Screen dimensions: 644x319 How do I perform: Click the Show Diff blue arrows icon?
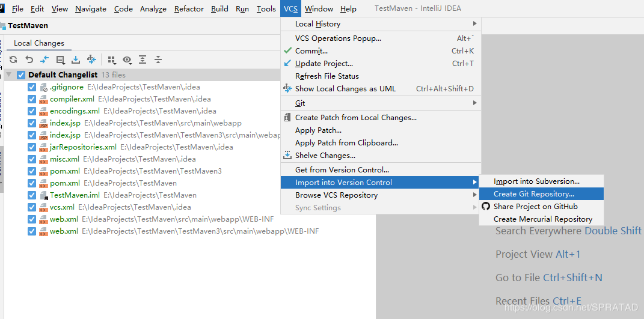(44, 59)
